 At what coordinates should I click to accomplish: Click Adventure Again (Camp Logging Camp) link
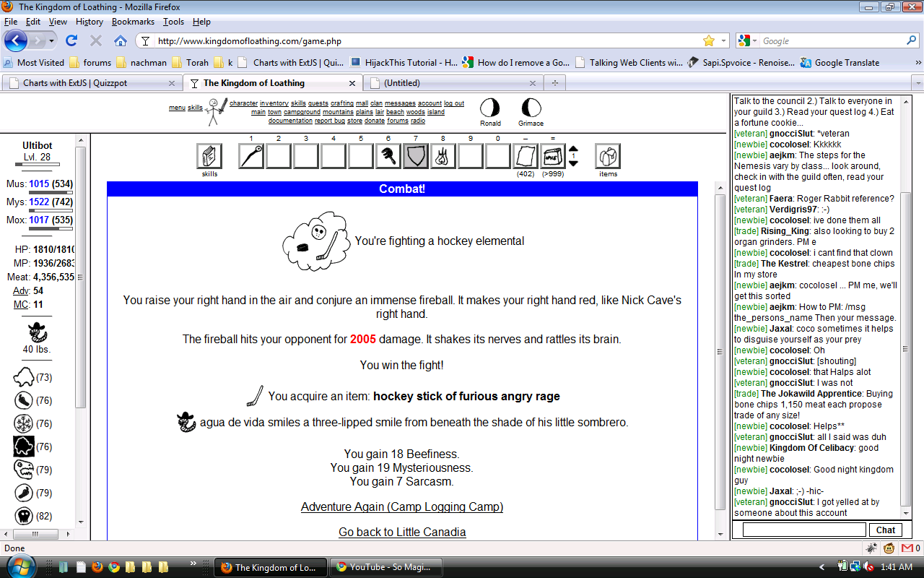(402, 506)
